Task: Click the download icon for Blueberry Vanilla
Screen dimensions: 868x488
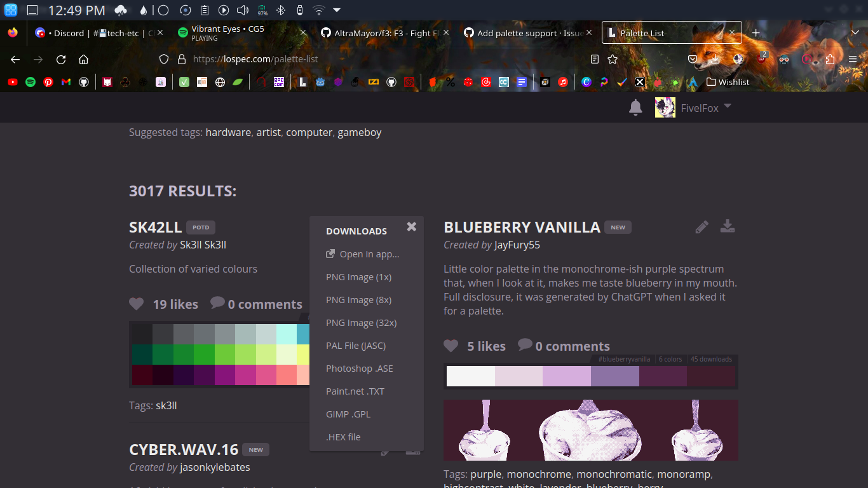Action: [728, 226]
